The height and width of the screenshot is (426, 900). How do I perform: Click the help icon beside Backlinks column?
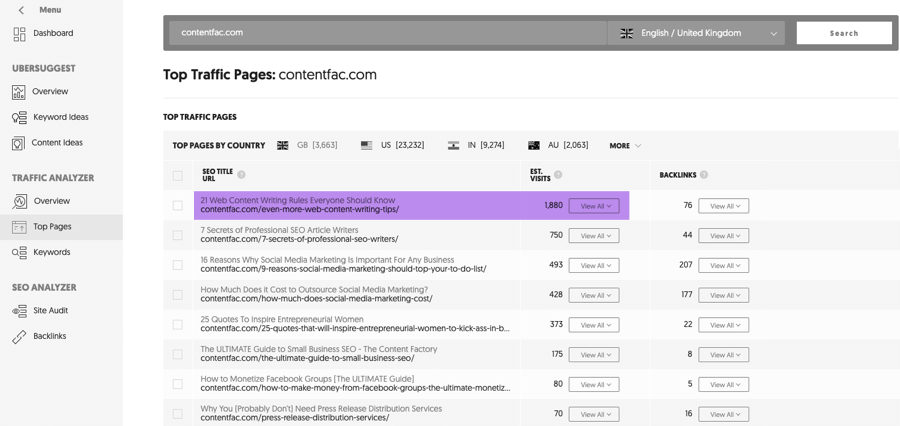704,175
